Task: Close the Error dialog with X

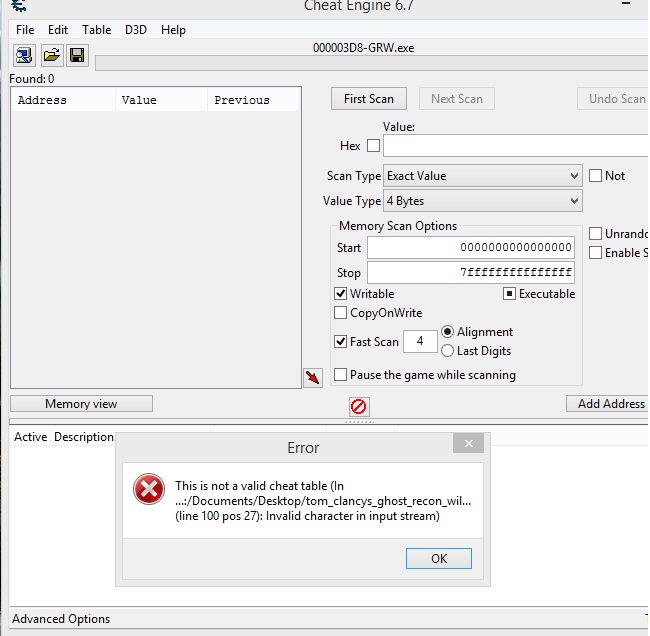Action: point(468,444)
